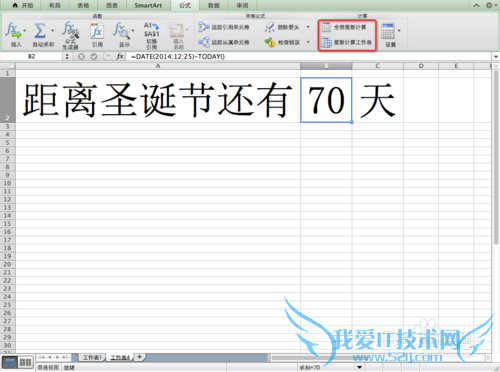Click Trace Dependents (追踪从属单元格)
Screen dimensions: 500x372
[224, 42]
